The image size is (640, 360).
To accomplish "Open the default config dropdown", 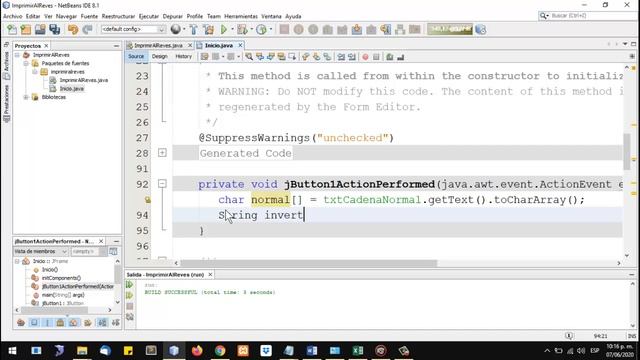I will coord(133,29).
